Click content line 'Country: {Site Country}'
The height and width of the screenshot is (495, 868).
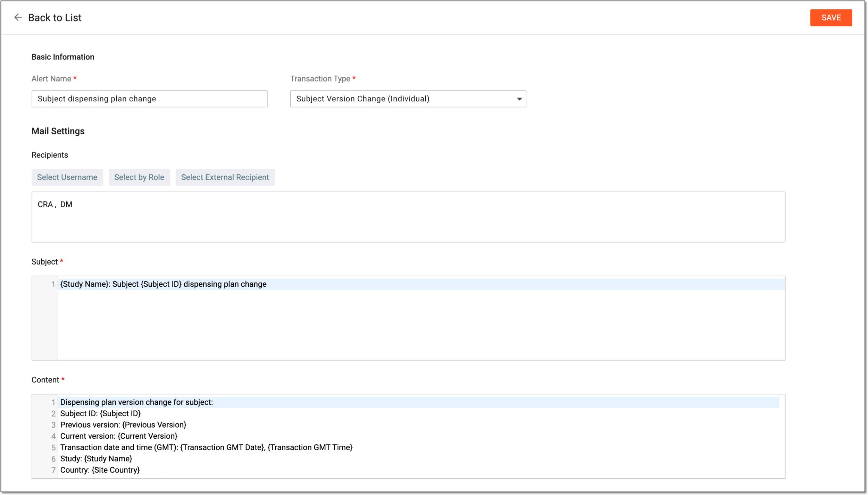coord(100,470)
